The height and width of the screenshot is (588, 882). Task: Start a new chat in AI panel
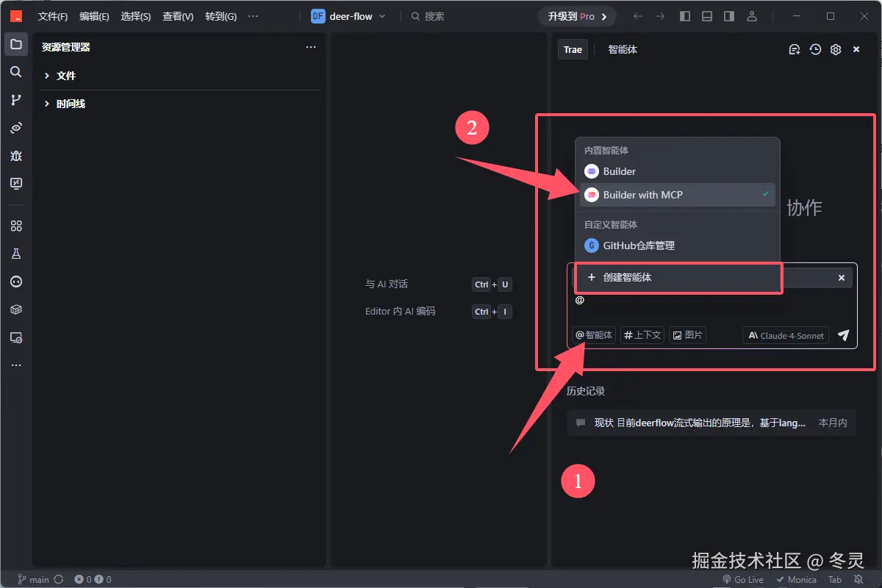coord(794,49)
